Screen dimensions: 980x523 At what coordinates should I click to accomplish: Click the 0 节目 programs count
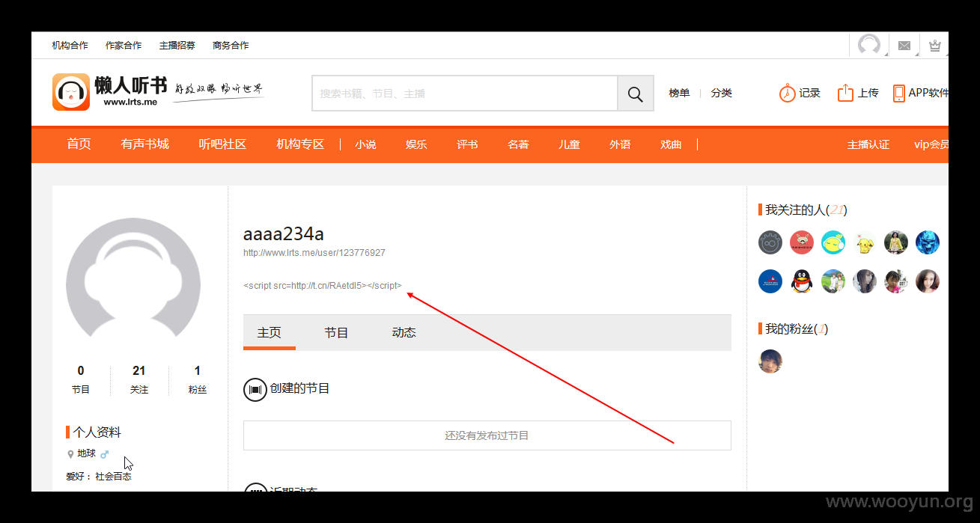tap(81, 379)
